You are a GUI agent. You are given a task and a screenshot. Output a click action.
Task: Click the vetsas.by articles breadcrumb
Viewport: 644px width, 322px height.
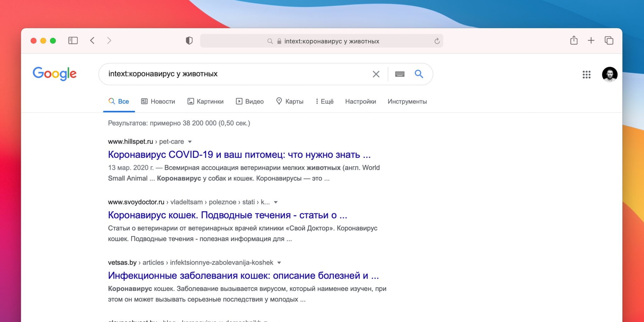tap(191, 262)
